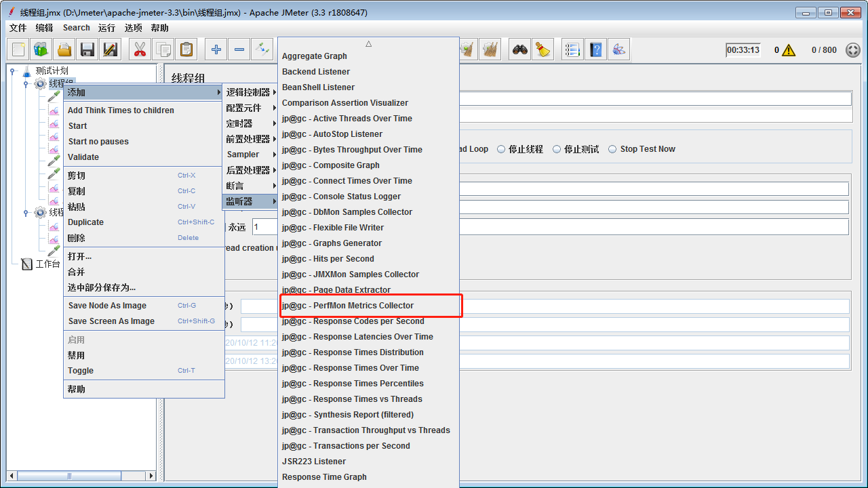
Task: Click the up arrow atop listener list
Action: [x=369, y=43]
